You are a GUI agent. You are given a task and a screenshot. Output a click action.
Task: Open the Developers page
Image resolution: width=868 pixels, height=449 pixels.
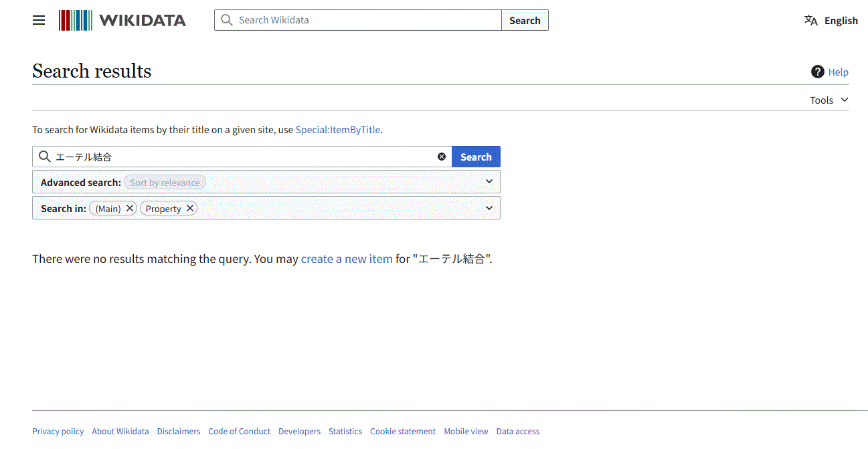click(x=299, y=431)
